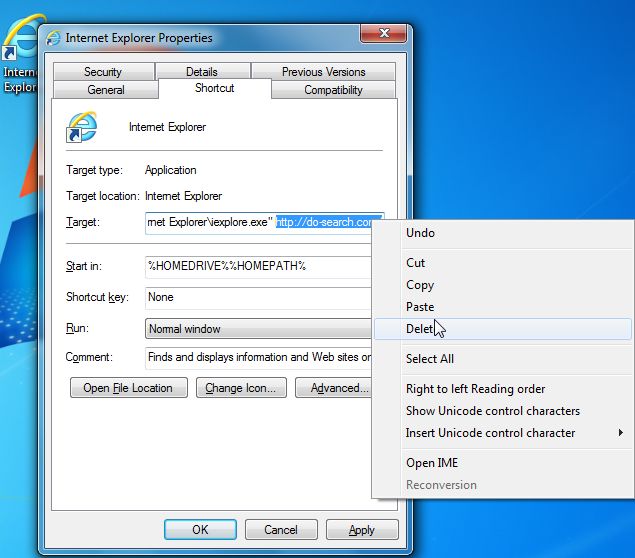The width and height of the screenshot is (635, 558).
Task: Choose Open IME from the context menu
Action: coord(503,462)
